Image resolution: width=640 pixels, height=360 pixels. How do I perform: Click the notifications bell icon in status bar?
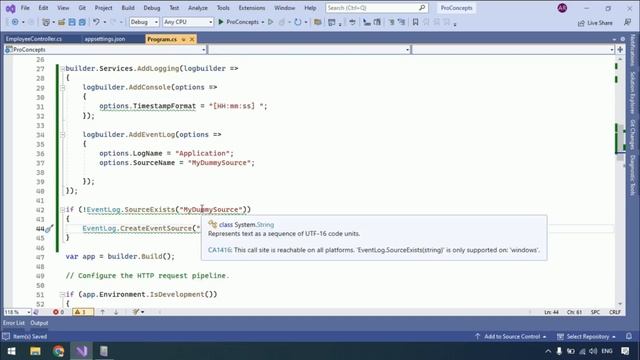[629, 336]
